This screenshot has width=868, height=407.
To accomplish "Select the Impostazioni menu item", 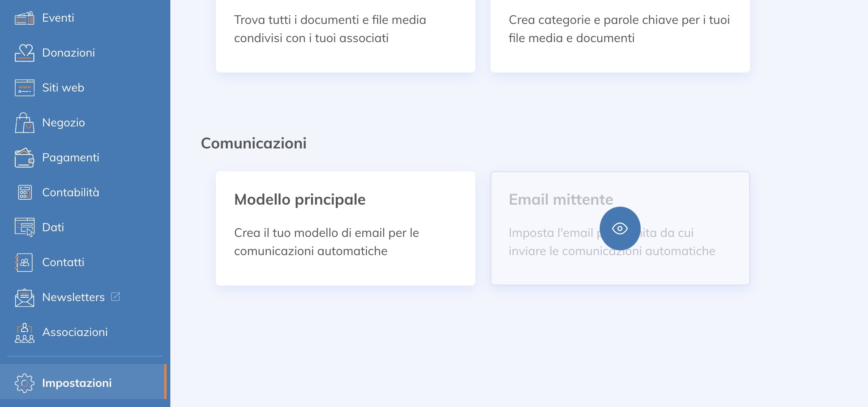I will click(77, 383).
